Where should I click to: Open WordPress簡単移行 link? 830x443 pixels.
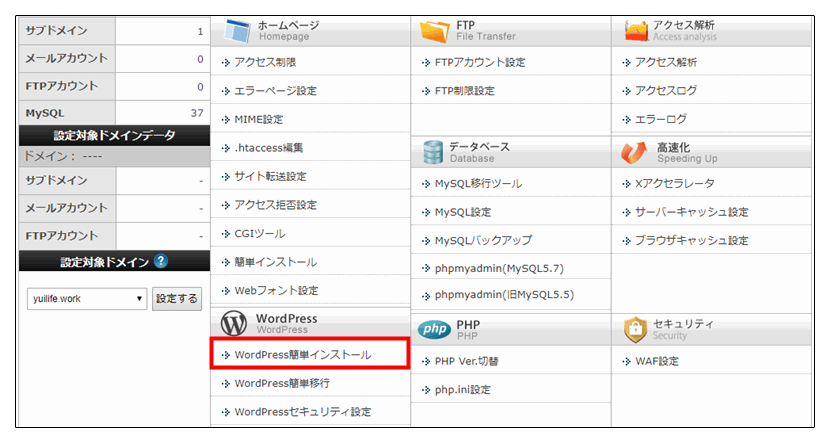[x=282, y=383]
